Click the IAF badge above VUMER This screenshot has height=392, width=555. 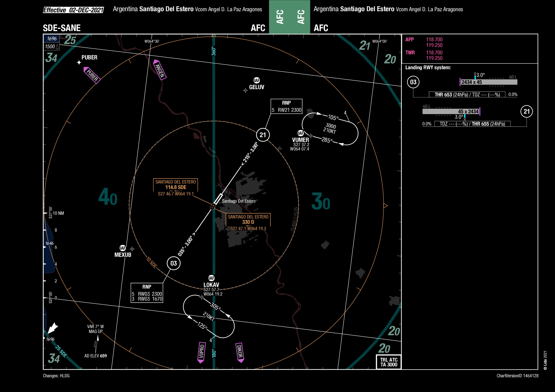300,133
